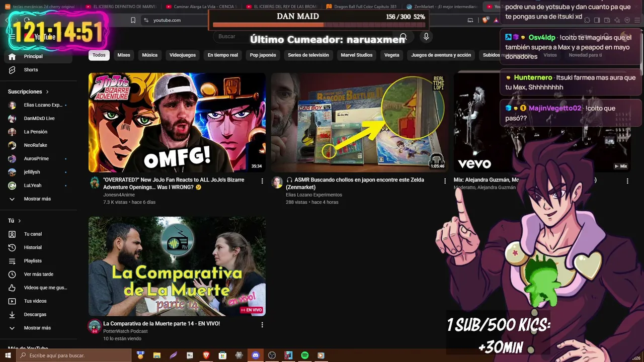
Task: Open the NeoRafake subscription
Action: tap(37, 145)
